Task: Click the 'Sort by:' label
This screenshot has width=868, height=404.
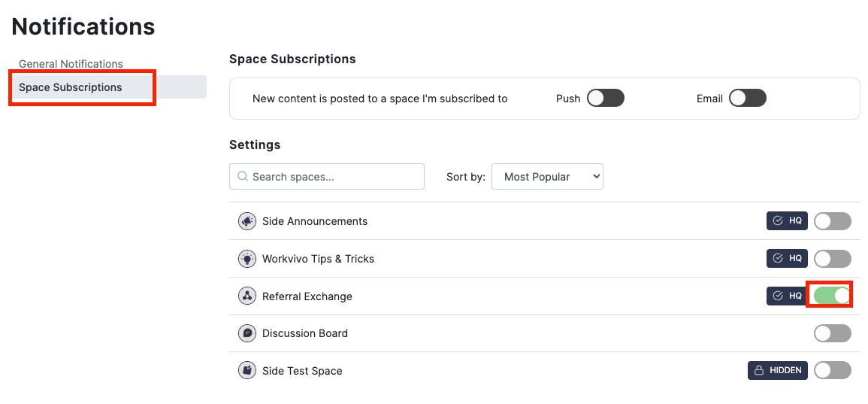Action: pos(465,177)
